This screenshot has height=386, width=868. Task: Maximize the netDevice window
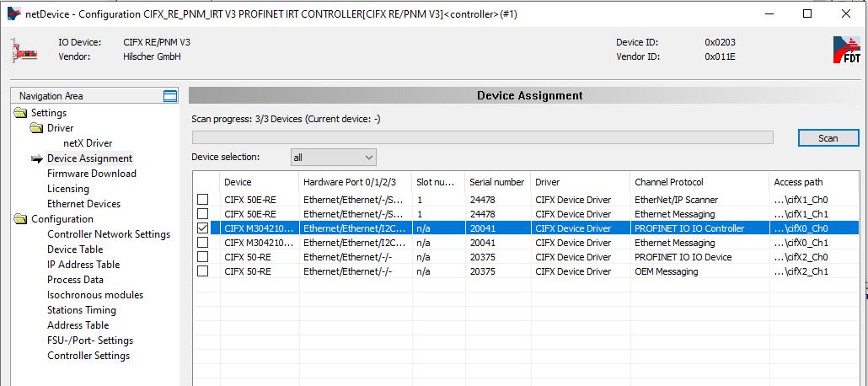pyautogui.click(x=807, y=14)
